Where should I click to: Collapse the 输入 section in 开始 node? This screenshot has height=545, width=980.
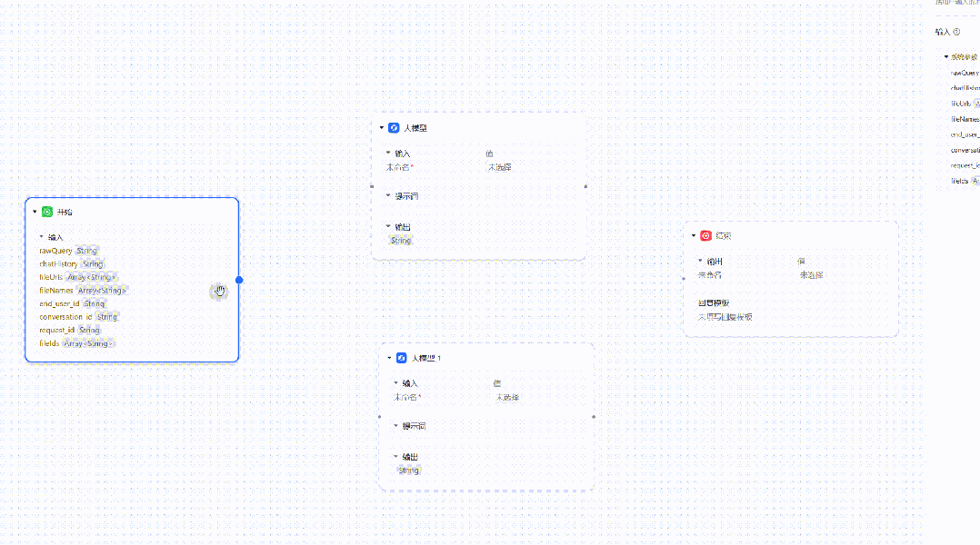[x=42, y=236]
